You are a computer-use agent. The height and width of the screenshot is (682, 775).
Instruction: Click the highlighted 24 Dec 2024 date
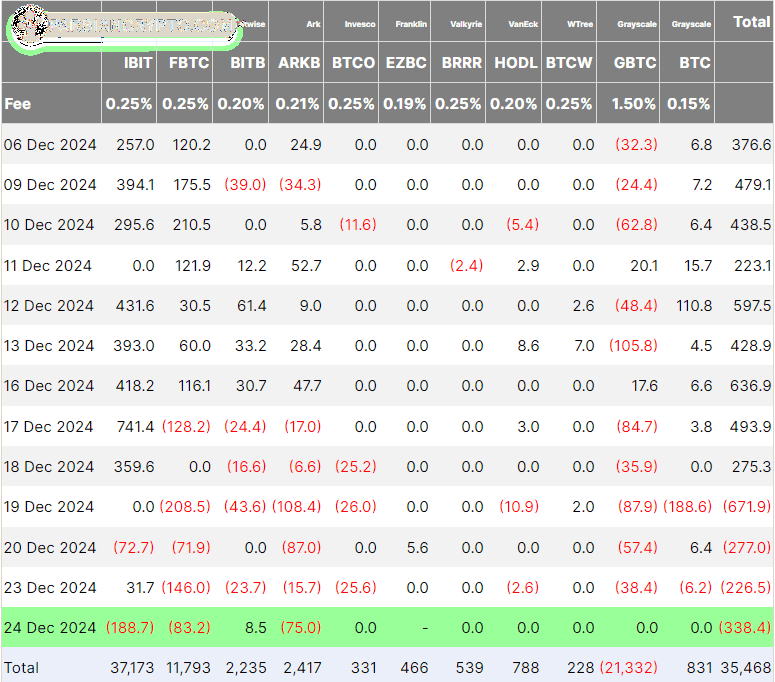(50, 628)
